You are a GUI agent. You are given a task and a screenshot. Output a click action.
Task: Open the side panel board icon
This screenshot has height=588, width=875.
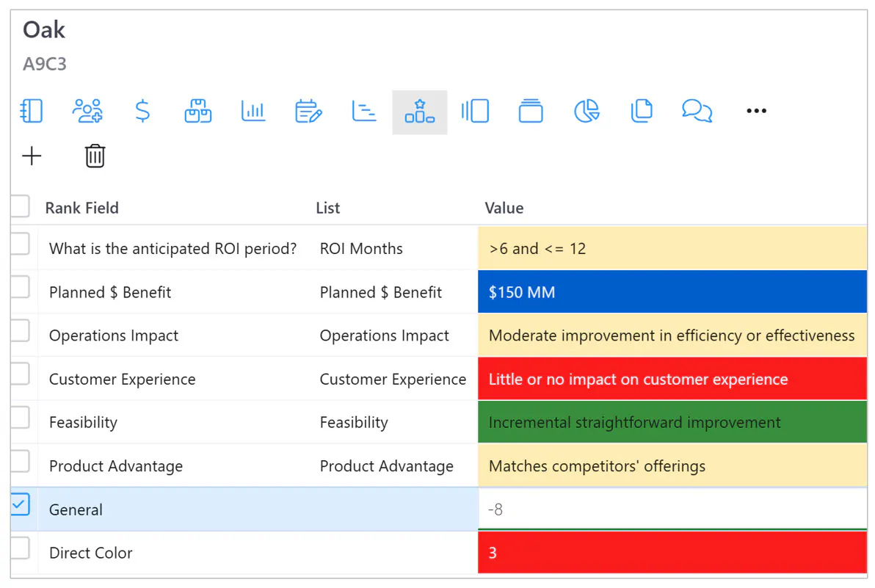[x=475, y=110]
